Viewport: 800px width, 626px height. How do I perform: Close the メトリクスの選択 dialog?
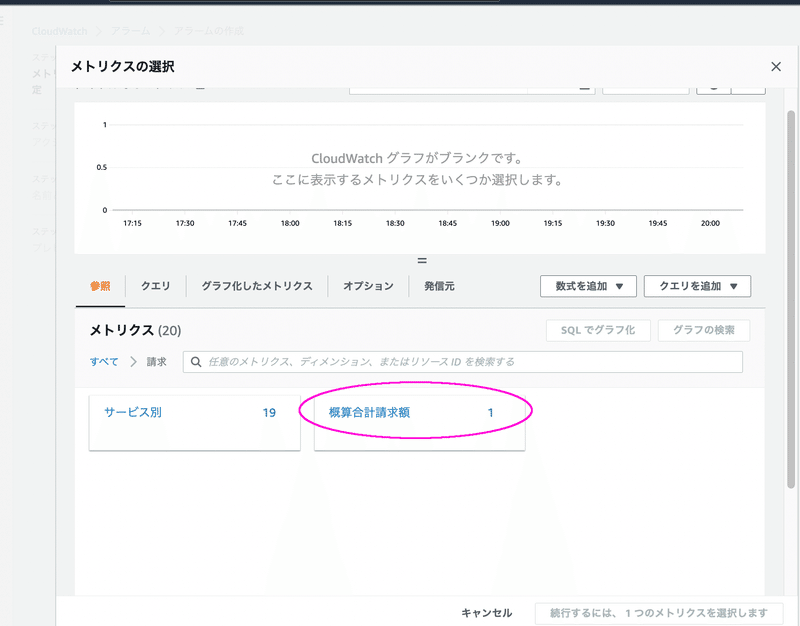point(776,67)
